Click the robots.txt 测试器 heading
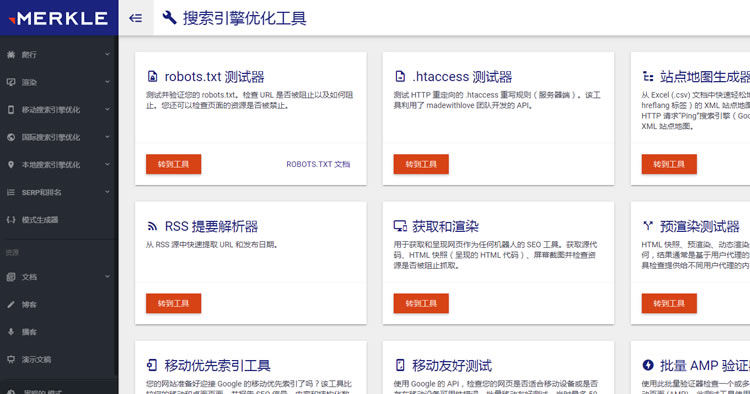This screenshot has height=394, width=750. (214, 77)
